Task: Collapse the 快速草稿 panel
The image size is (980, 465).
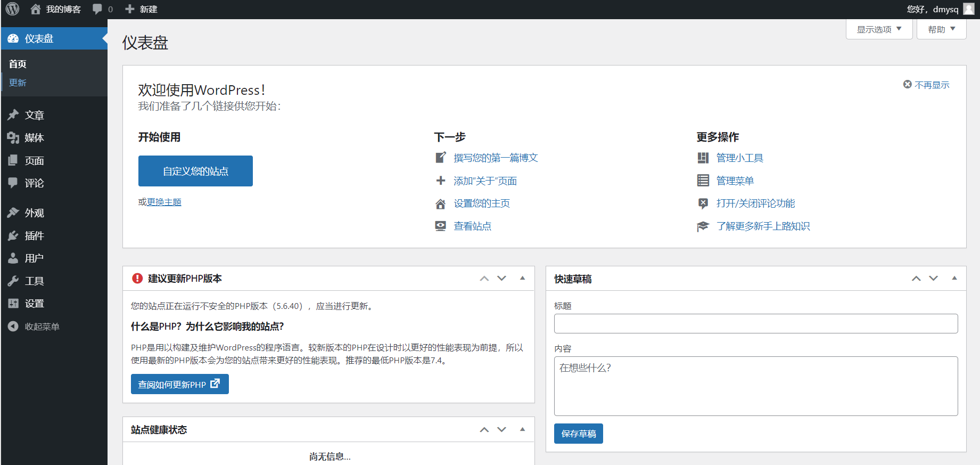Action: [x=954, y=278]
